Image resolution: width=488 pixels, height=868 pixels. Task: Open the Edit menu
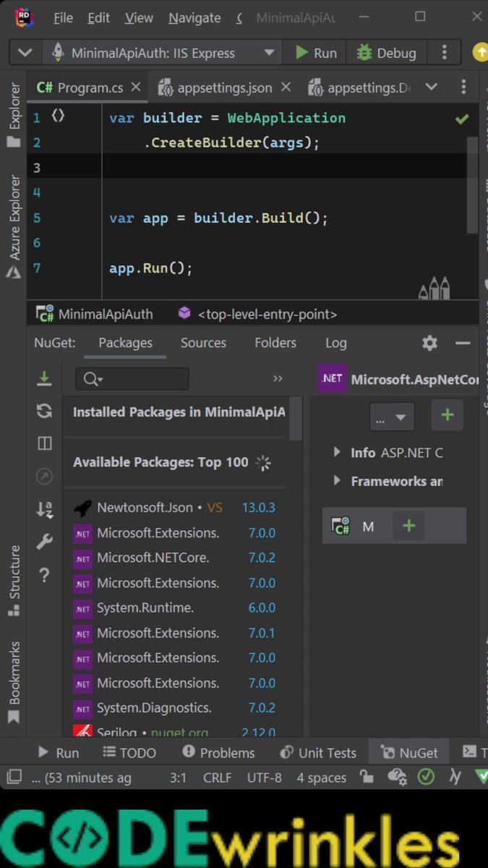pos(98,18)
